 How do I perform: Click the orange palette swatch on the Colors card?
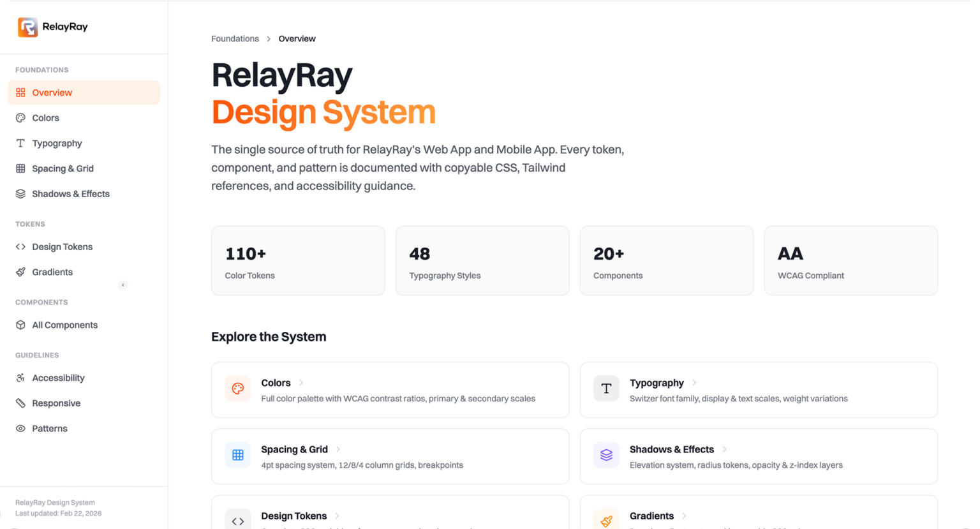coord(237,388)
